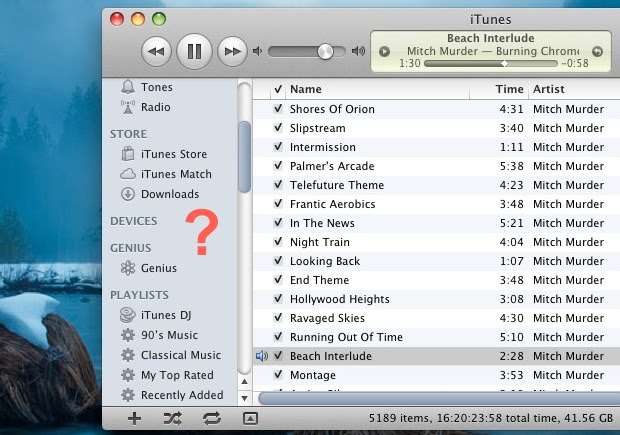The image size is (620, 435).
Task: Uncheck Telefuture Theme
Action: coord(278,185)
